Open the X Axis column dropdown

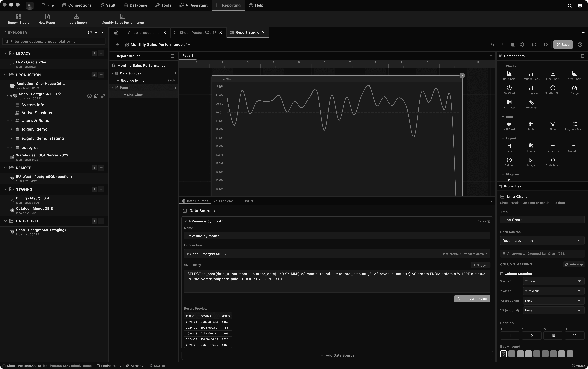(553, 281)
